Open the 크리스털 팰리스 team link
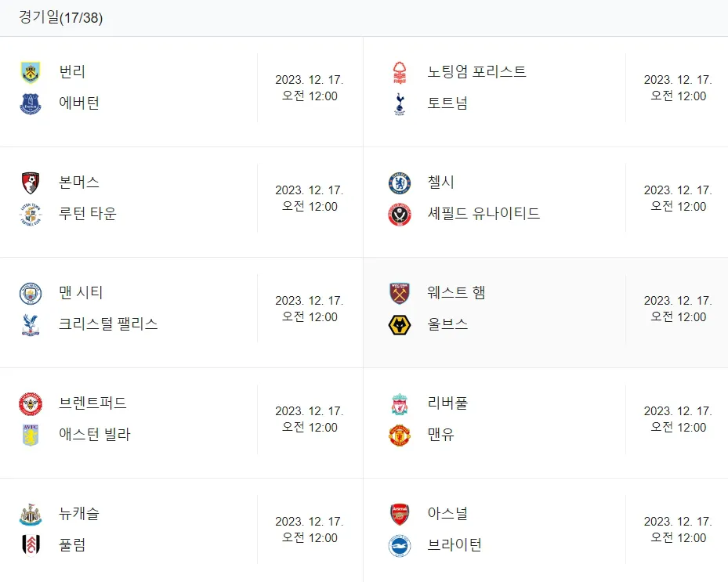Viewport: 728px width, 582px height. tap(108, 324)
